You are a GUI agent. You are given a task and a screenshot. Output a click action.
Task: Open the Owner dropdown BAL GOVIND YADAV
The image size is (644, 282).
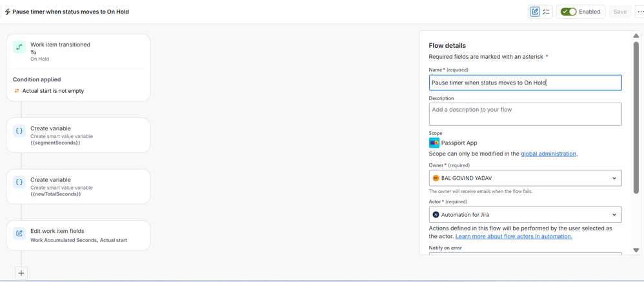tap(525, 178)
